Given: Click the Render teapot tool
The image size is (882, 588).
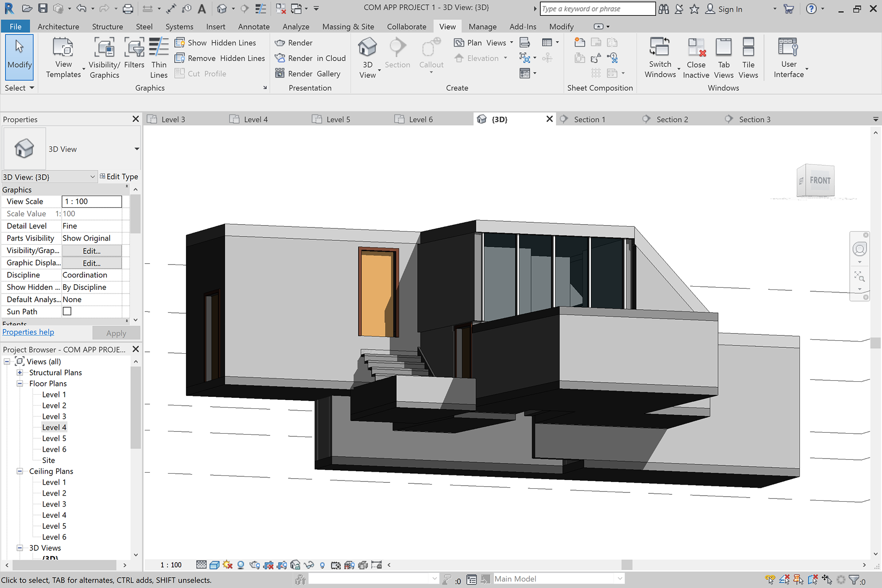Looking at the screenshot, I should pos(294,43).
